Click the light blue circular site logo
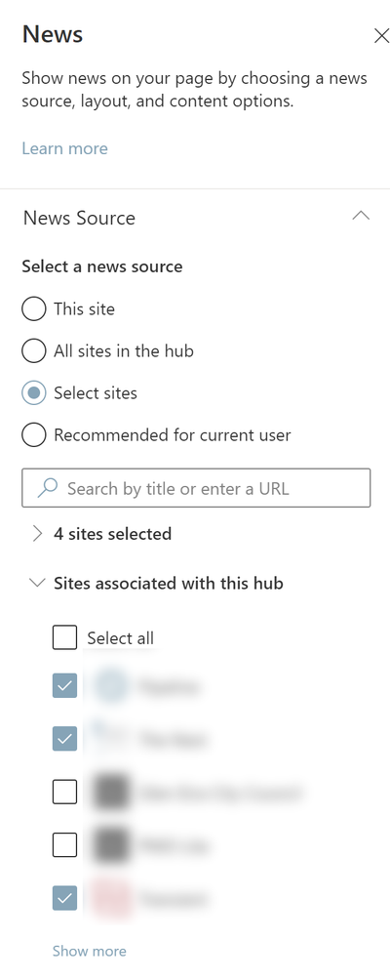This screenshot has width=390, height=980. pos(111,686)
